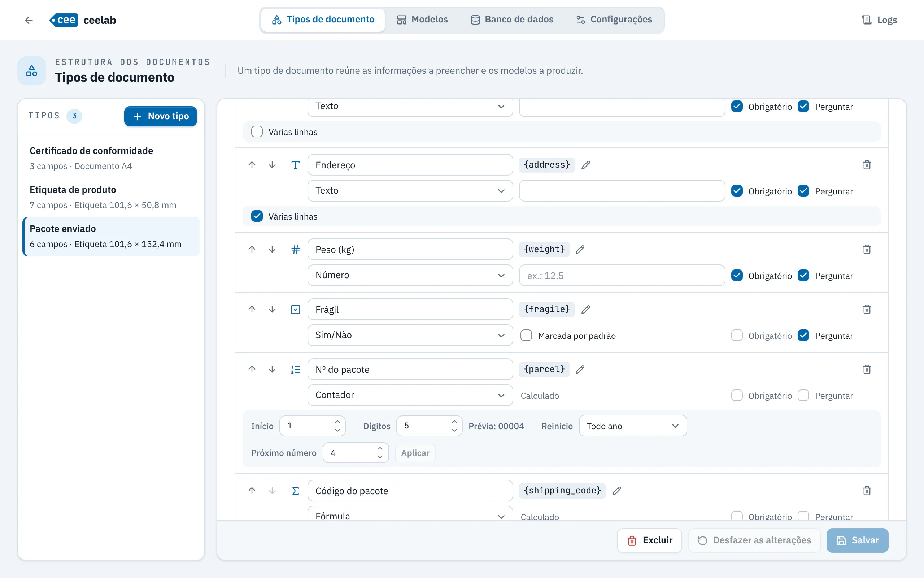924x578 pixels.
Task: Delete the Nº do pacote field
Action: (867, 369)
